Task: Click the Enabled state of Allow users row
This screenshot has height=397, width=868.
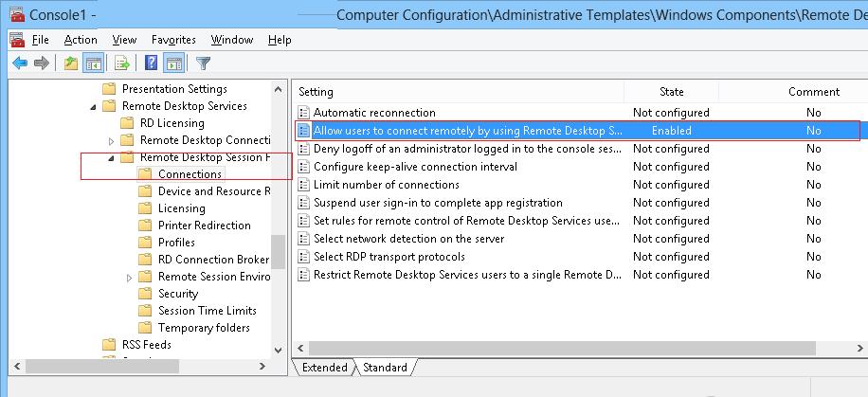Action: (x=672, y=131)
